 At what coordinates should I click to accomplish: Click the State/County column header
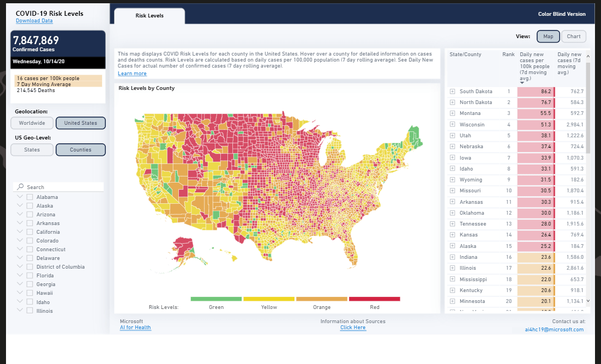[465, 54]
